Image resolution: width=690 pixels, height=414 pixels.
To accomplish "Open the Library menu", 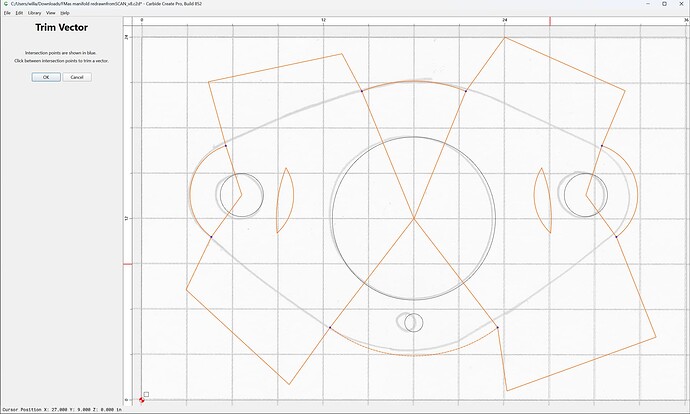I will coord(34,13).
